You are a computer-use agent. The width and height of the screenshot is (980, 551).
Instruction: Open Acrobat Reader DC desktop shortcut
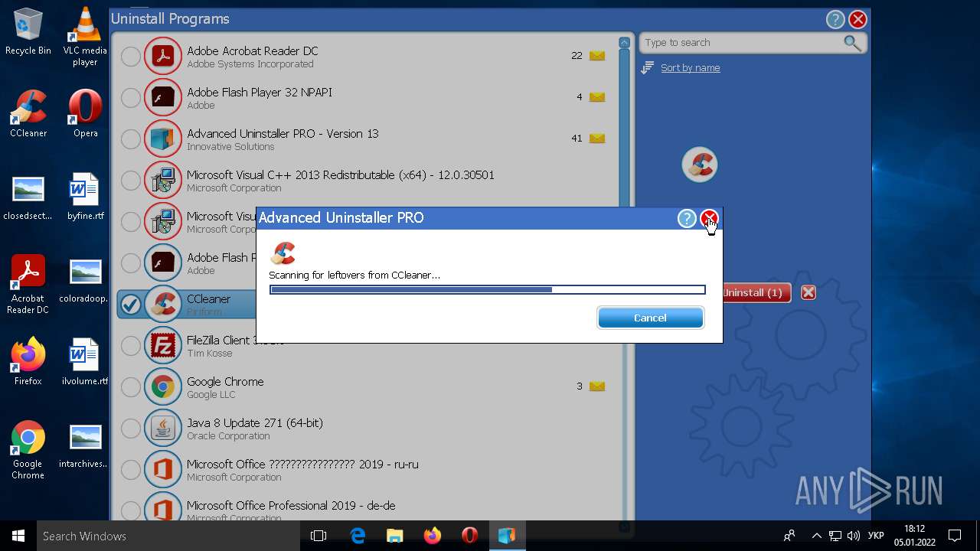pyautogui.click(x=28, y=284)
